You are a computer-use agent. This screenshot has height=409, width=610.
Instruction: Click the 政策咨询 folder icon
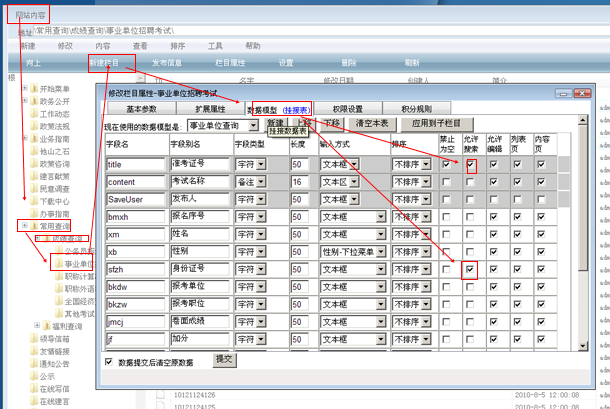point(34,163)
